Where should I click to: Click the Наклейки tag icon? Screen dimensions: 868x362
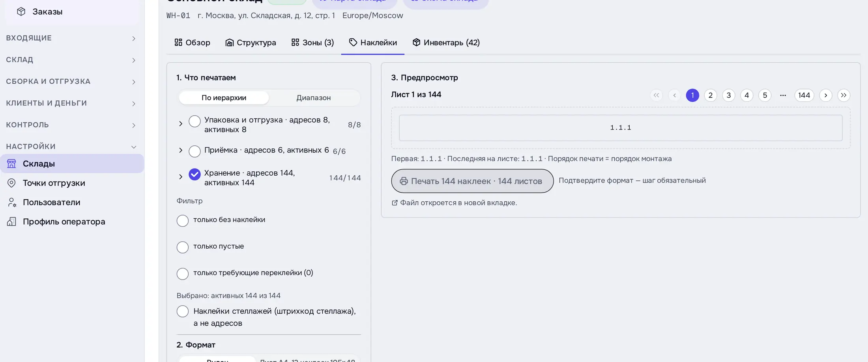(x=353, y=42)
